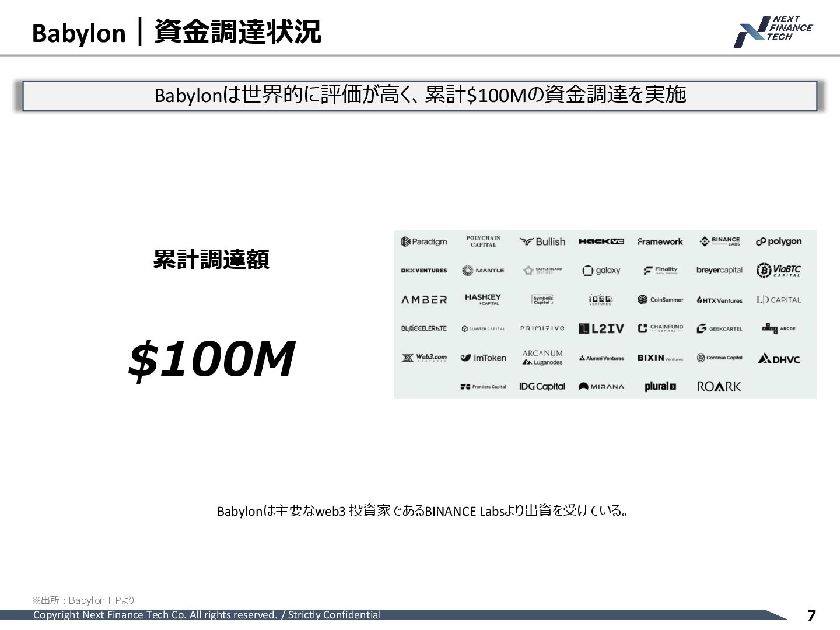Click the Paradigm investor logo
This screenshot has height=630, width=840.
pos(424,242)
